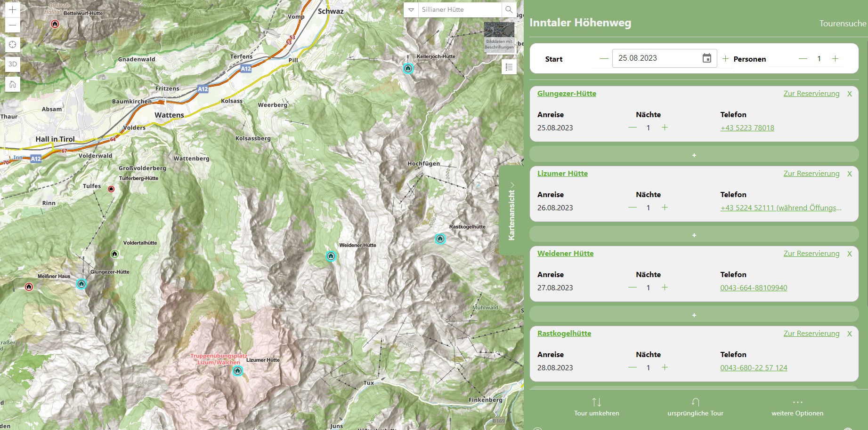The image size is (868, 430).
Task: Call Glungezer-Hütte phone number link
Action: pyautogui.click(x=747, y=127)
